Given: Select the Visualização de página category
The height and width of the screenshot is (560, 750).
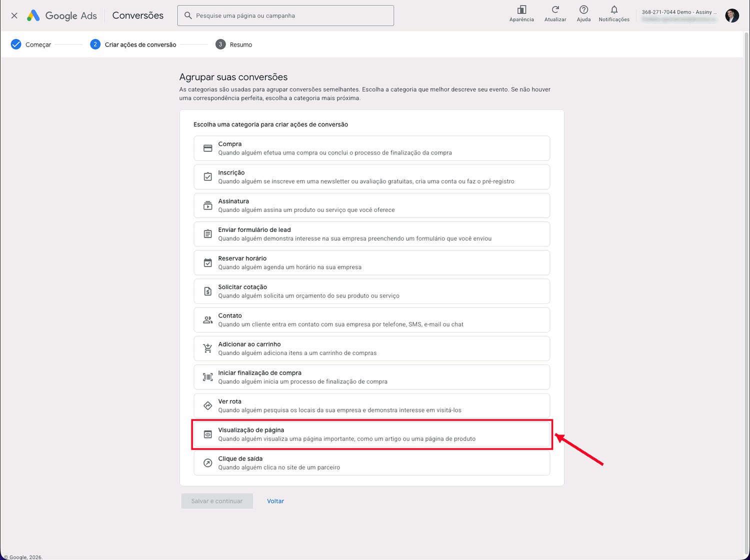Looking at the screenshot, I should pos(372,434).
